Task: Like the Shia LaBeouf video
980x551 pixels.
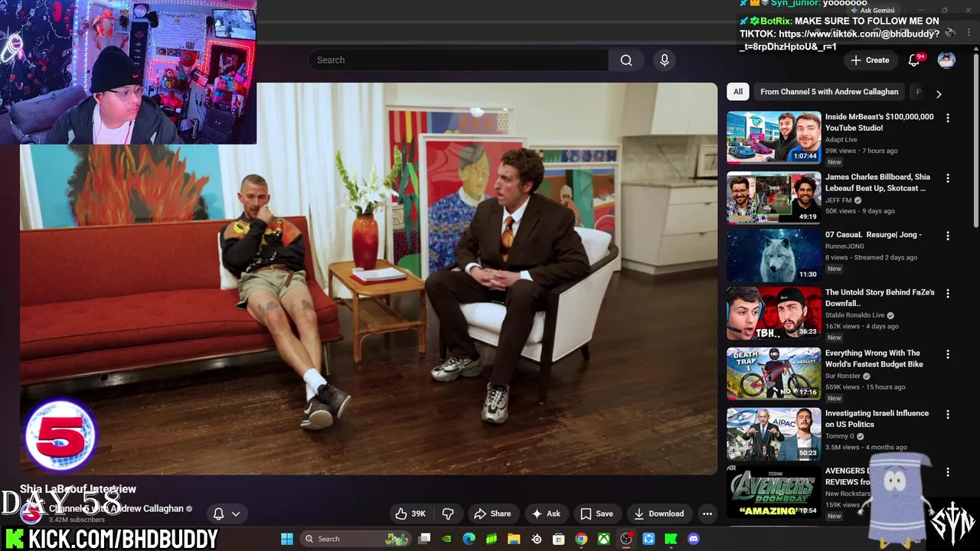Action: pyautogui.click(x=410, y=514)
